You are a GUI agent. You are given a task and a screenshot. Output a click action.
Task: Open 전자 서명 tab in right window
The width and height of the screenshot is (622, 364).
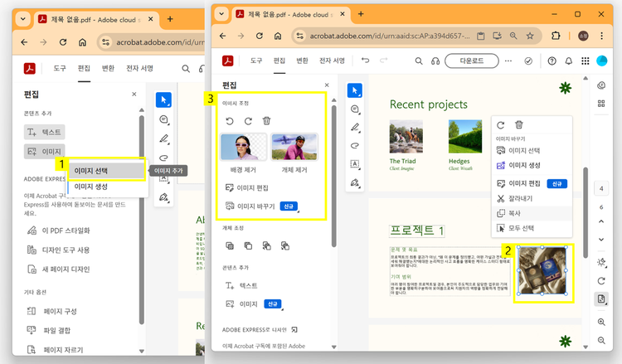click(332, 61)
